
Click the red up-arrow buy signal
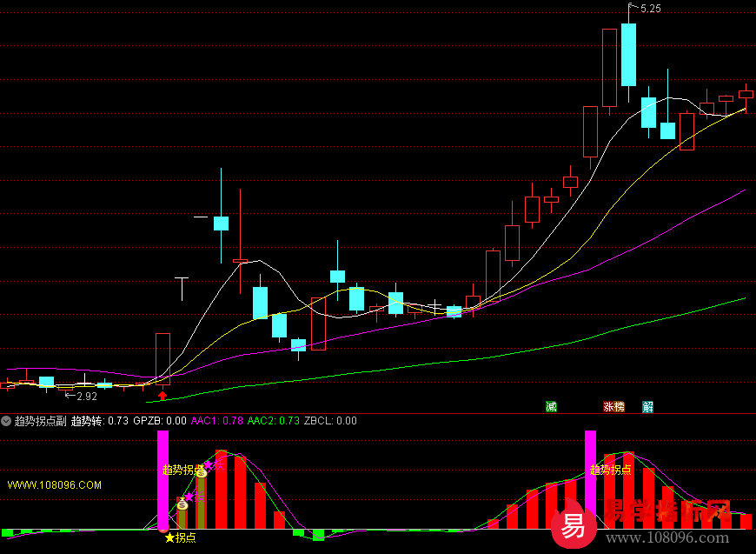click(x=162, y=396)
